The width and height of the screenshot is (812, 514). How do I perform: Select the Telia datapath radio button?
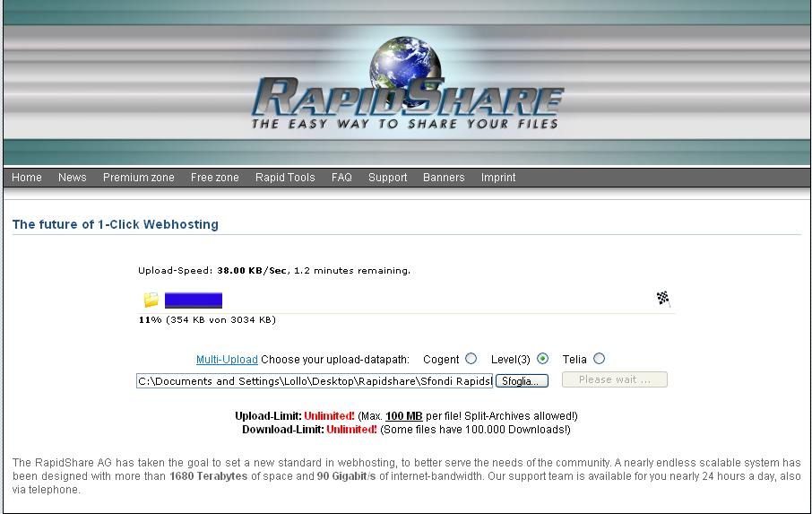pos(600,359)
